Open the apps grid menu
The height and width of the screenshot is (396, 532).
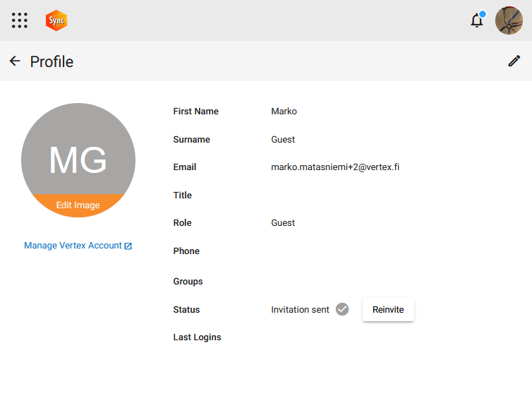click(20, 20)
